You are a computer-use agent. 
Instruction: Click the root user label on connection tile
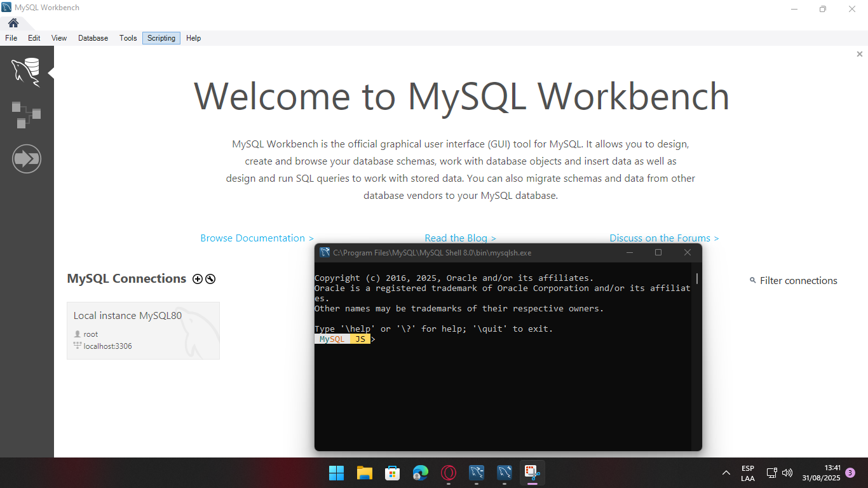[91, 334]
